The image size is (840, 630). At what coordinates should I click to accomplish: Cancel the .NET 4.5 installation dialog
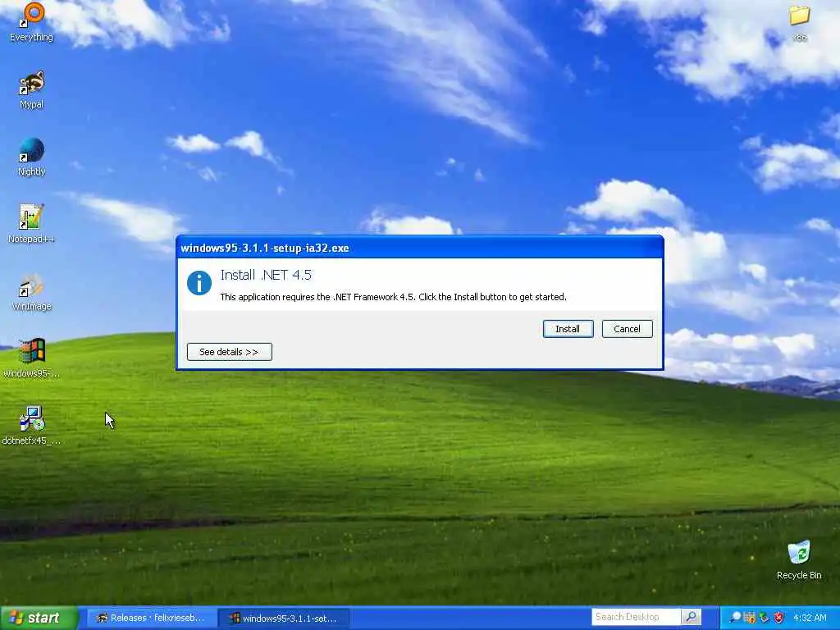pos(627,329)
